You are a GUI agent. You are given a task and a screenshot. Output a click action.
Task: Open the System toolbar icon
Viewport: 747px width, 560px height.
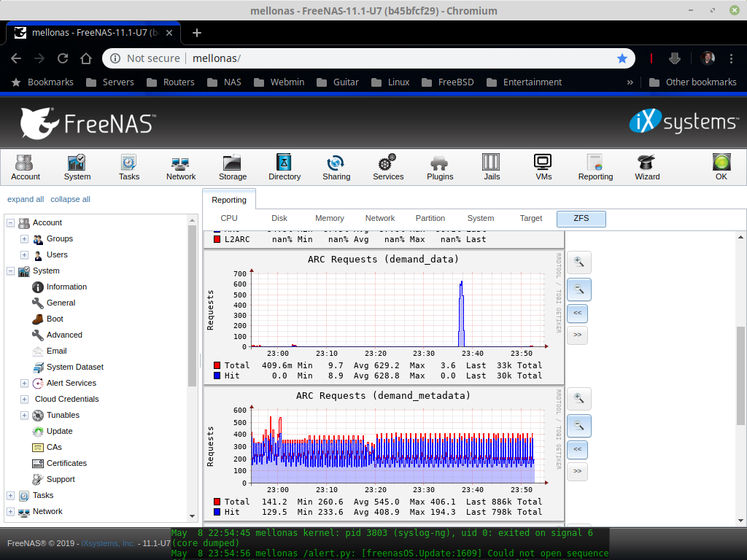point(77,167)
